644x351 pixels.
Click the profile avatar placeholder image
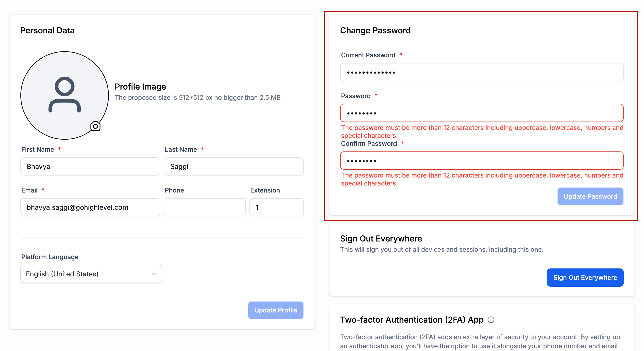coord(64,95)
